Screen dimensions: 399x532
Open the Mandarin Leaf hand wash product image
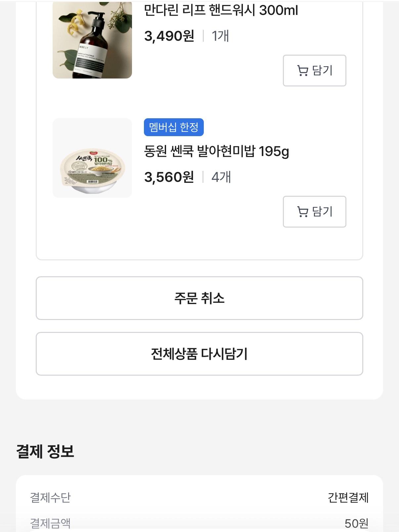92,40
